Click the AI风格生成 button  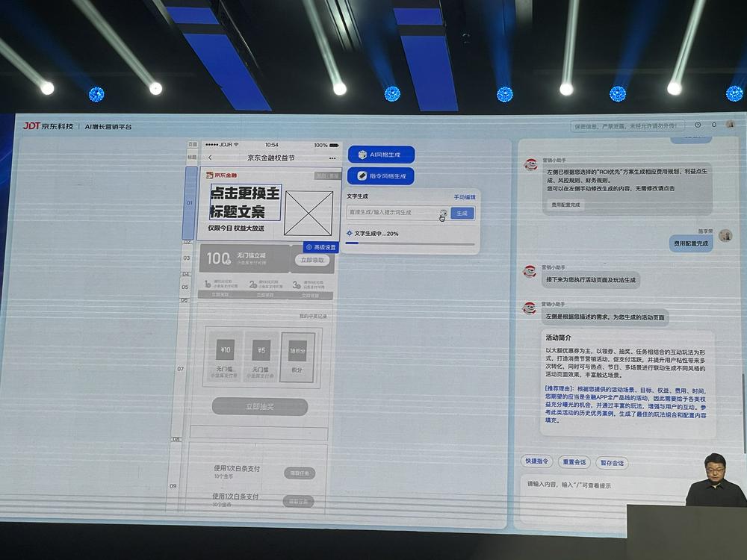pos(381,155)
